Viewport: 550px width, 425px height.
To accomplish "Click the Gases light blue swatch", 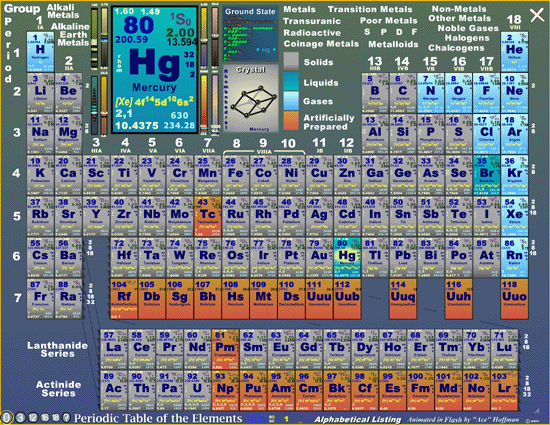I will pos(291,101).
